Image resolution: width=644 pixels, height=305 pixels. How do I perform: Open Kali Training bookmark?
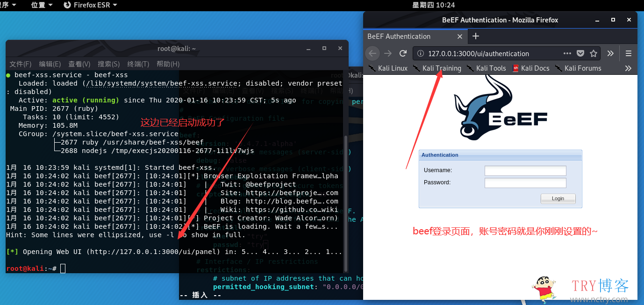[437, 68]
